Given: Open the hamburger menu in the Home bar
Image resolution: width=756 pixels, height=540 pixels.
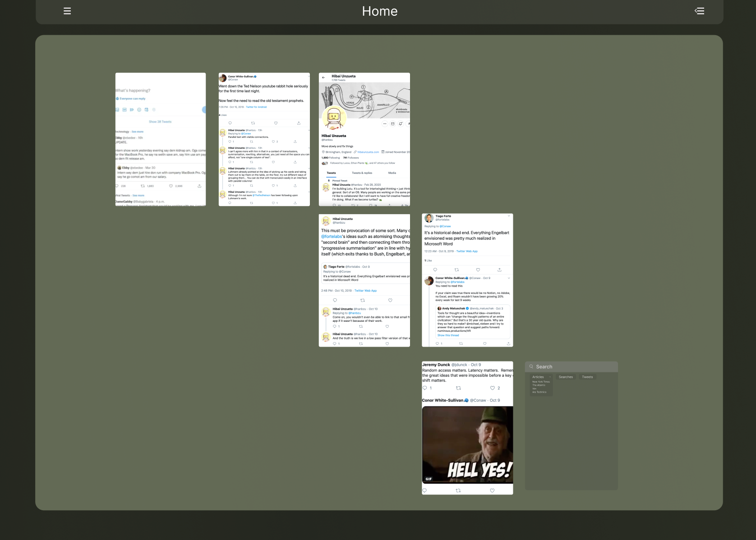Looking at the screenshot, I should coord(67,11).
